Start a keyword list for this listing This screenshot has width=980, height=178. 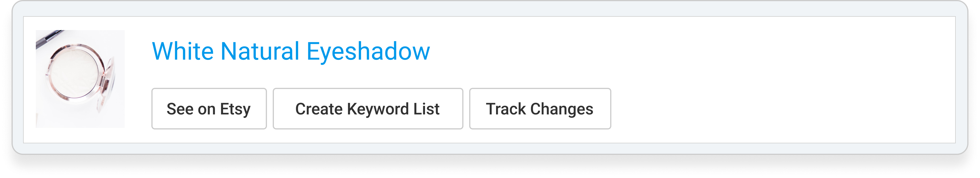click(367, 109)
